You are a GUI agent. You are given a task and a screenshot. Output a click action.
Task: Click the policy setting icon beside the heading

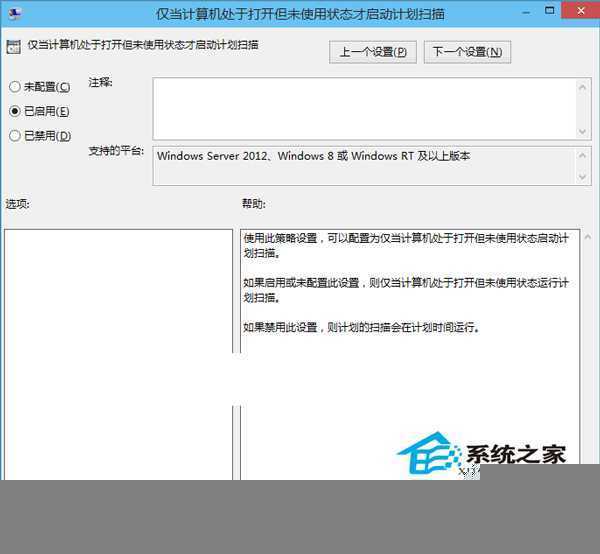[14, 47]
